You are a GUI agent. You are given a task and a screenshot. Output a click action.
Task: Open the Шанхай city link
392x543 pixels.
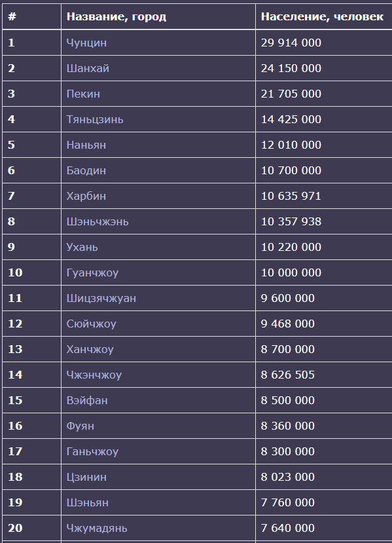point(88,68)
